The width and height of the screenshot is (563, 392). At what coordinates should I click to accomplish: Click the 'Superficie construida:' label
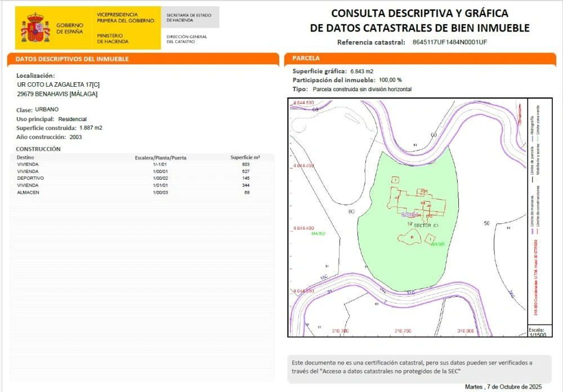(x=46, y=128)
